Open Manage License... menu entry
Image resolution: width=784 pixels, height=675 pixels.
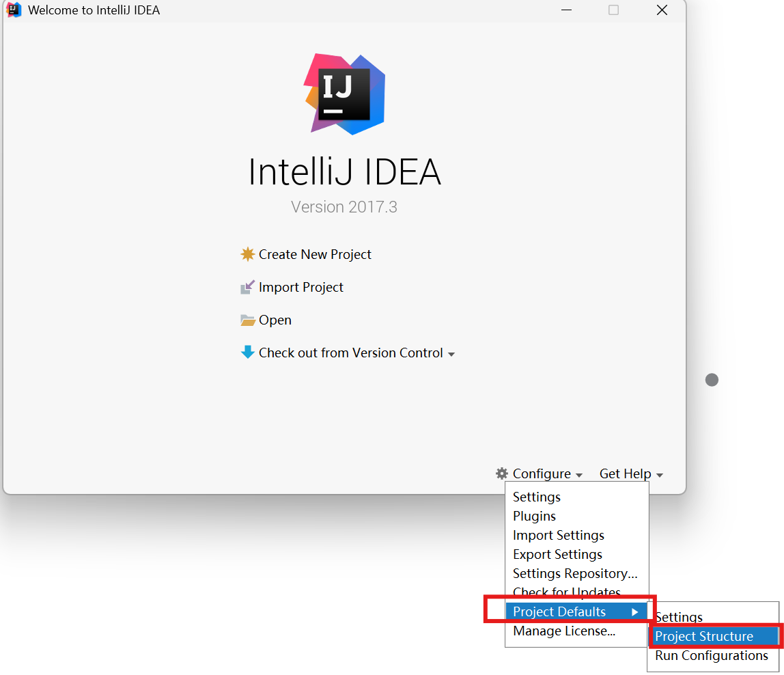[x=577, y=631]
